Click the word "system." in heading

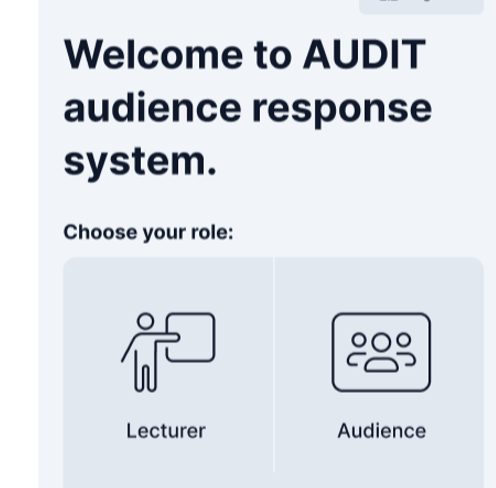click(140, 162)
